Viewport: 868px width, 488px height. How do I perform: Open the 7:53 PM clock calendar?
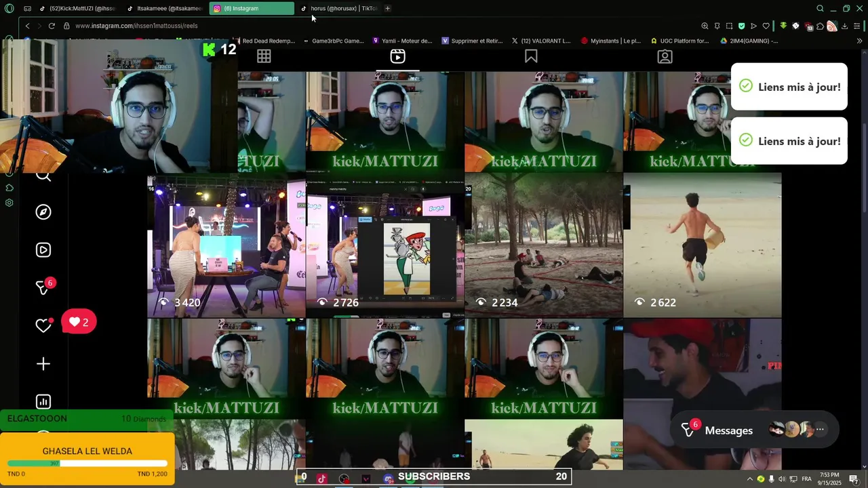(x=829, y=479)
